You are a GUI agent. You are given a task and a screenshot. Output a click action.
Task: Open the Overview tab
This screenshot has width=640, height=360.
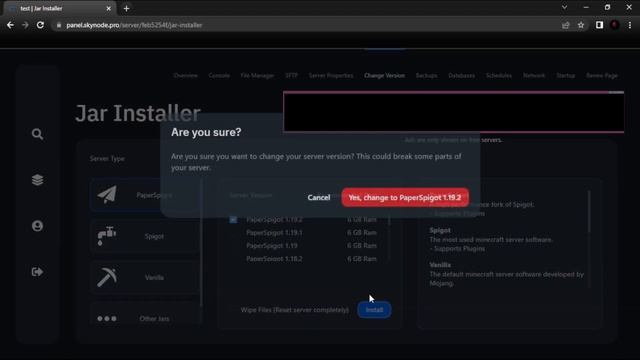pos(185,76)
